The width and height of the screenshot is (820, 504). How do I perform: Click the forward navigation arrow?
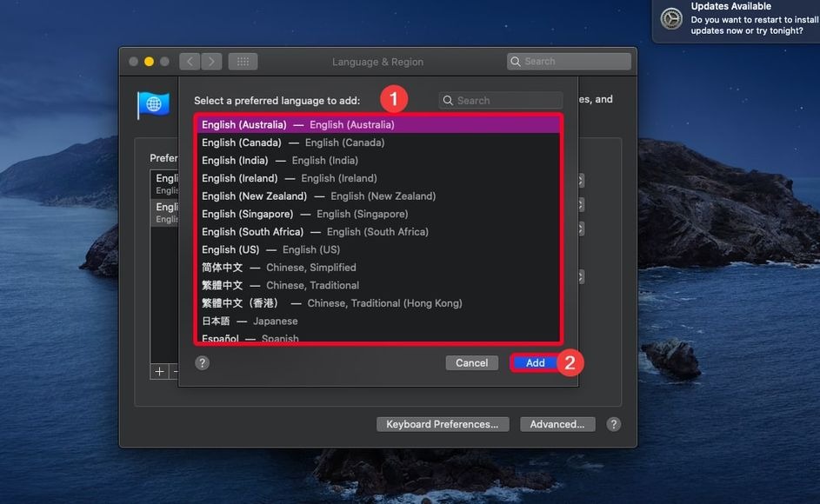point(211,61)
